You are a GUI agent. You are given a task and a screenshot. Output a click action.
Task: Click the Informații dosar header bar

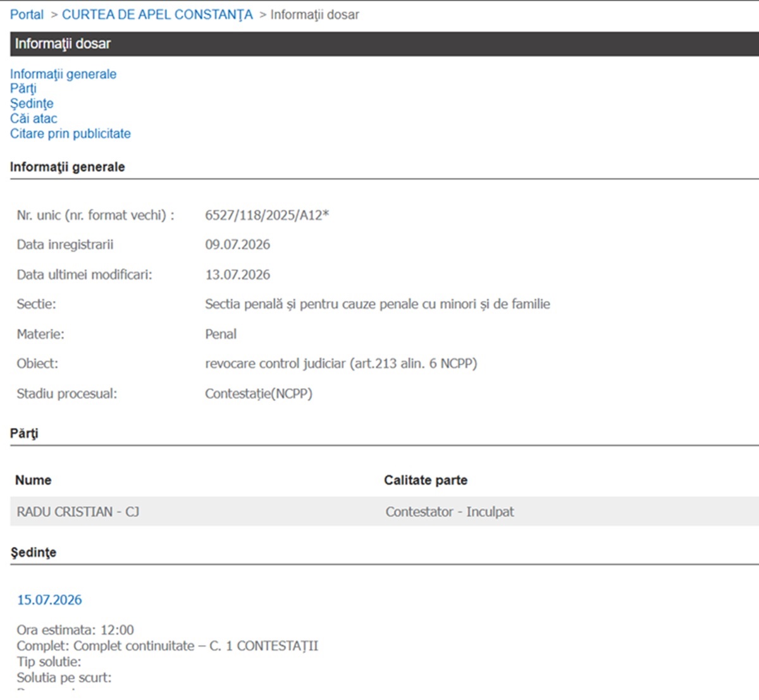(x=385, y=44)
